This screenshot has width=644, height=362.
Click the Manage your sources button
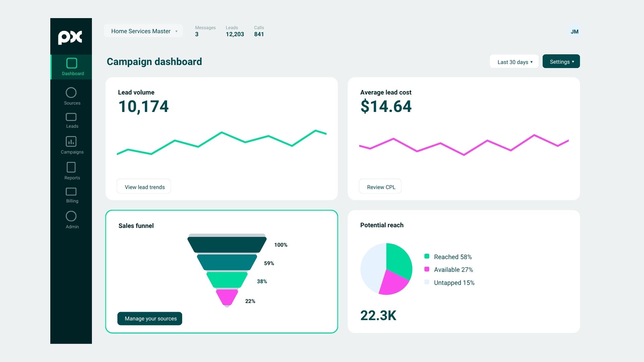(x=150, y=318)
